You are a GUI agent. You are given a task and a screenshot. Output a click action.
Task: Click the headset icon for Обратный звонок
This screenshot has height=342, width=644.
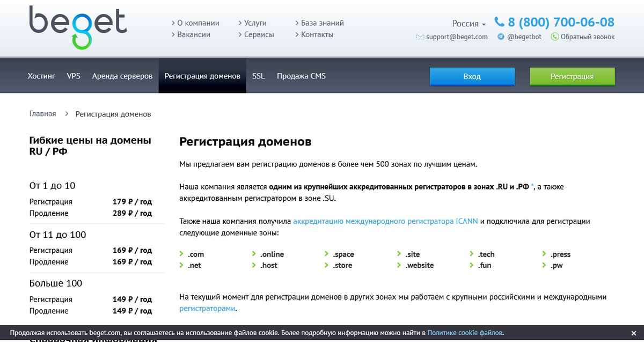[x=554, y=37]
